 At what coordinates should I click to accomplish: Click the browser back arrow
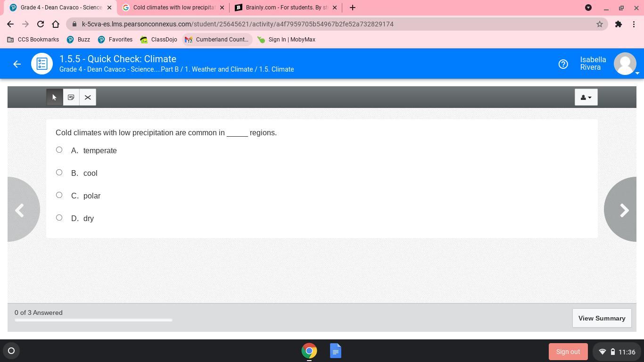pyautogui.click(x=10, y=24)
